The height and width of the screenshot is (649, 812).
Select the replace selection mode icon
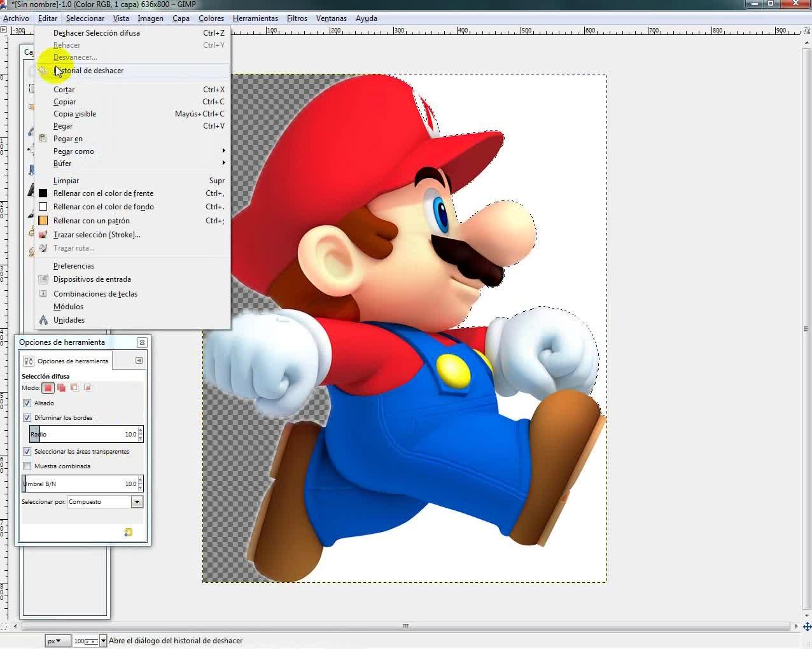click(x=48, y=387)
